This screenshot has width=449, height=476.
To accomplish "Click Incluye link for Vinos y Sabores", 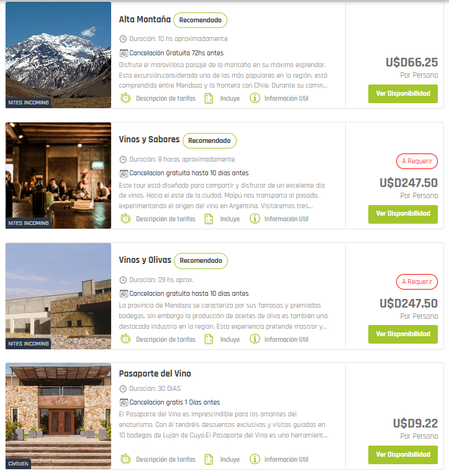I will click(230, 219).
